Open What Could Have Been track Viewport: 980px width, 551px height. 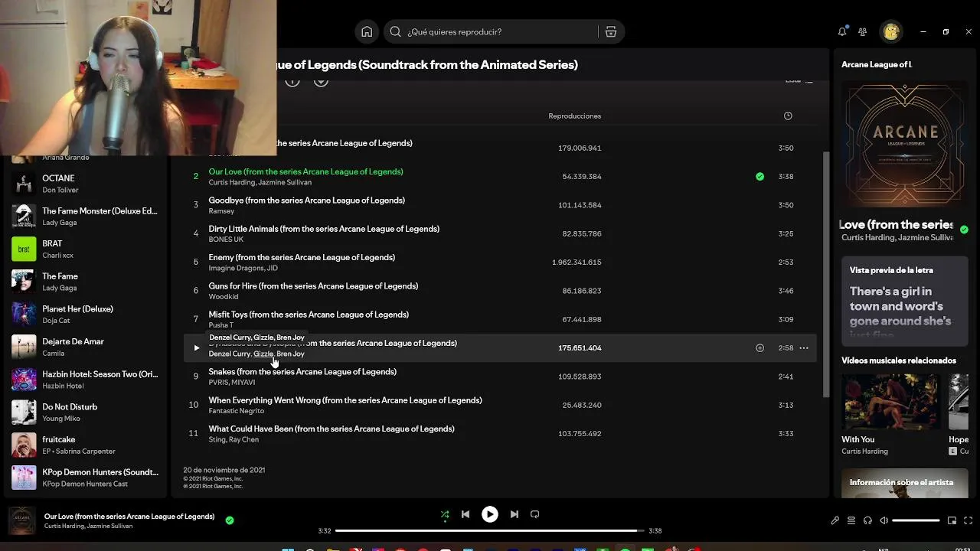pyautogui.click(x=332, y=429)
